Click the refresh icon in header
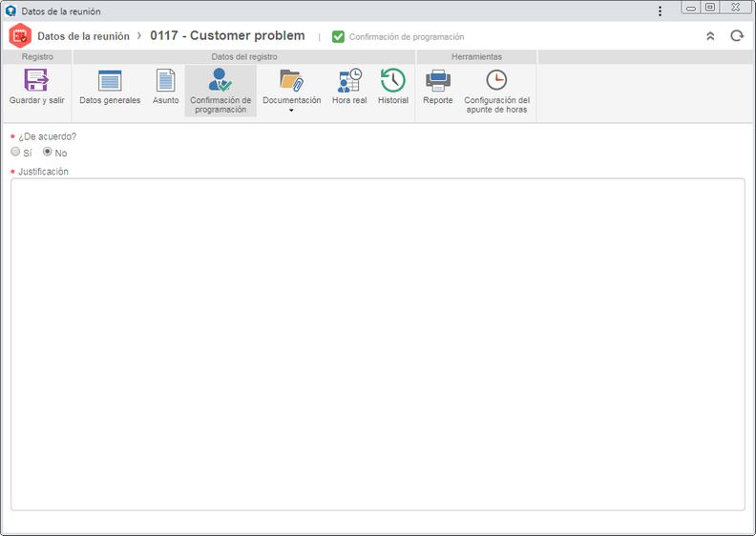This screenshot has height=536, width=756. (x=737, y=36)
